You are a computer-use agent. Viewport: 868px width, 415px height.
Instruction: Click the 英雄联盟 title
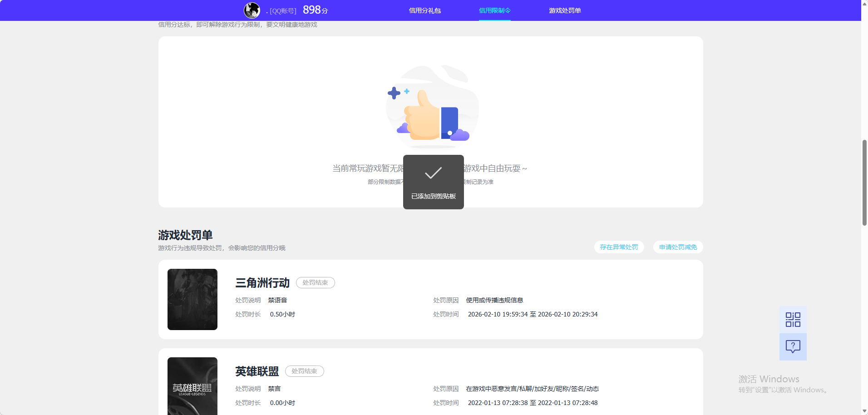tap(257, 371)
